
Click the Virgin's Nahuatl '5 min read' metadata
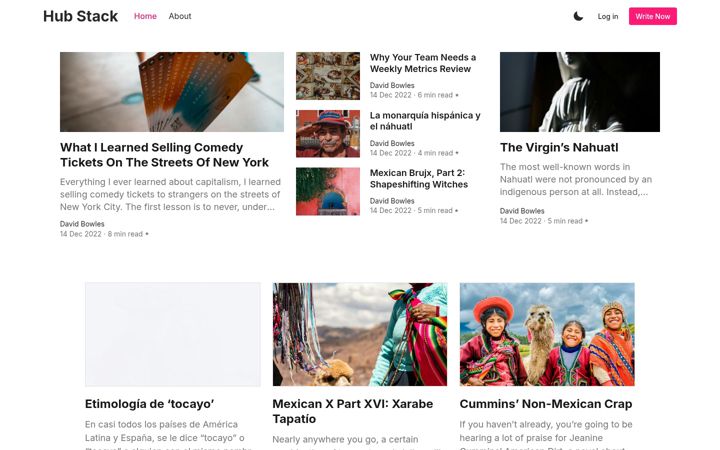click(x=541, y=221)
